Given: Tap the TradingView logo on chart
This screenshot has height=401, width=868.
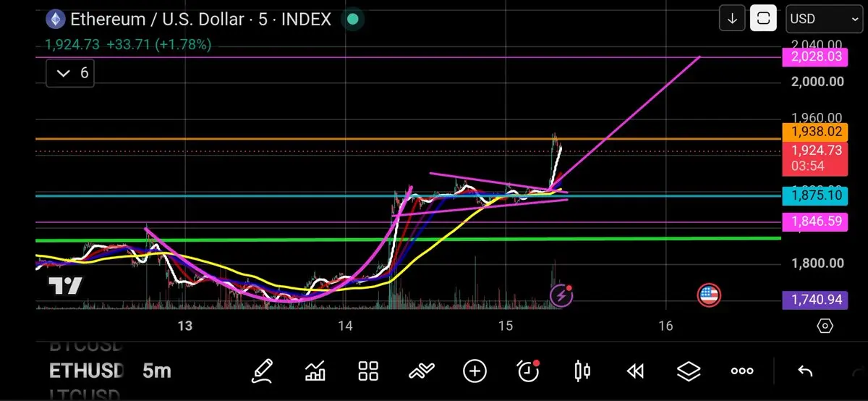Looking at the screenshot, I should tap(65, 285).
